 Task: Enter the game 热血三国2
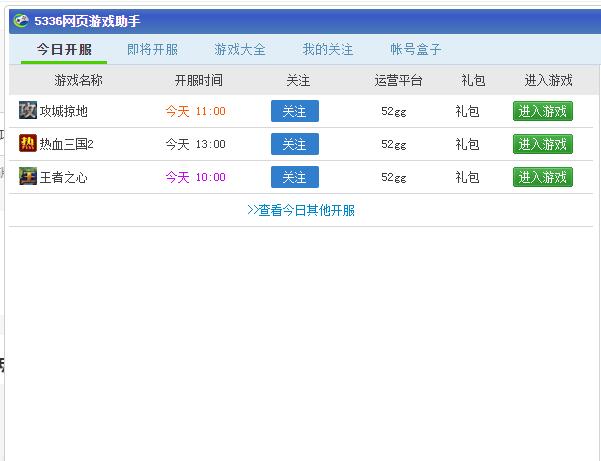pyautogui.click(x=543, y=144)
